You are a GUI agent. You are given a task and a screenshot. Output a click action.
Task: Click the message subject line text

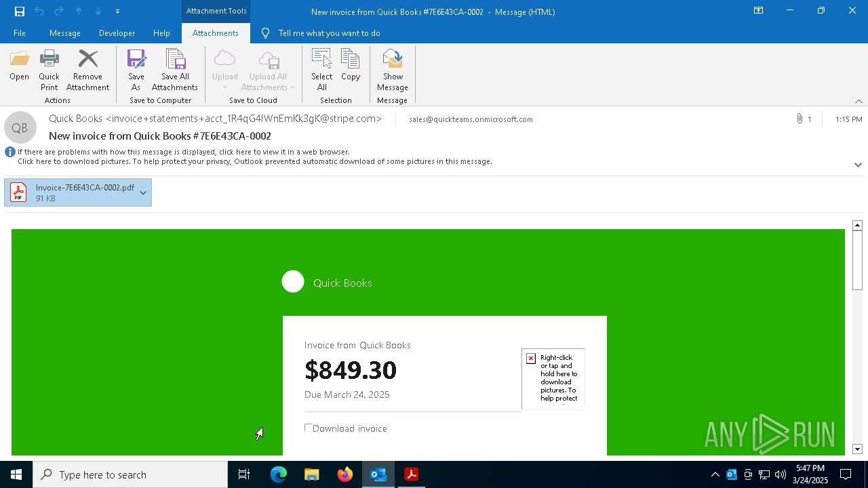point(160,136)
